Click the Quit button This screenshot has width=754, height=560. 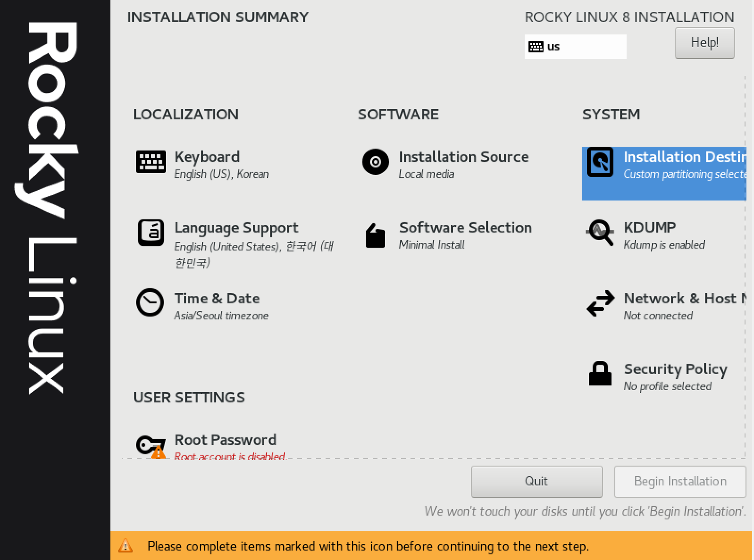[x=536, y=481]
